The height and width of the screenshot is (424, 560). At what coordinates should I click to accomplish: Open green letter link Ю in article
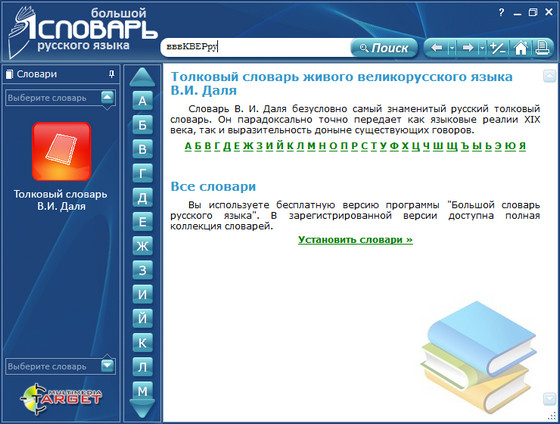point(511,146)
